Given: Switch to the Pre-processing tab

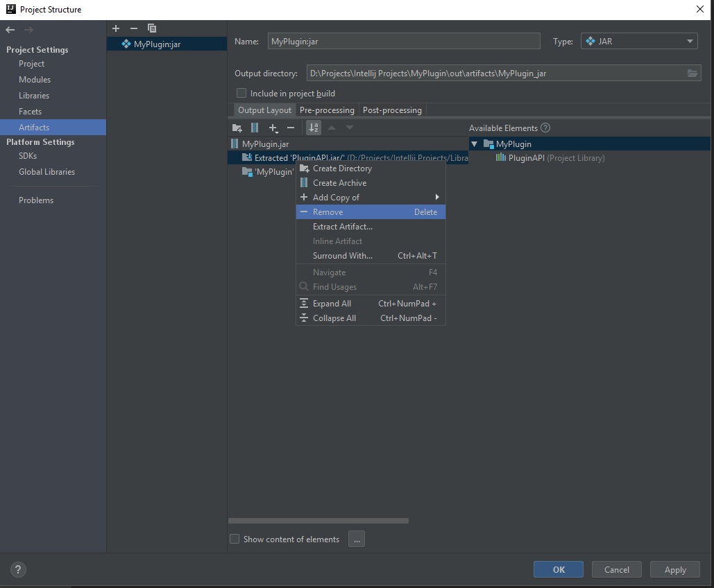Looking at the screenshot, I should [327, 110].
